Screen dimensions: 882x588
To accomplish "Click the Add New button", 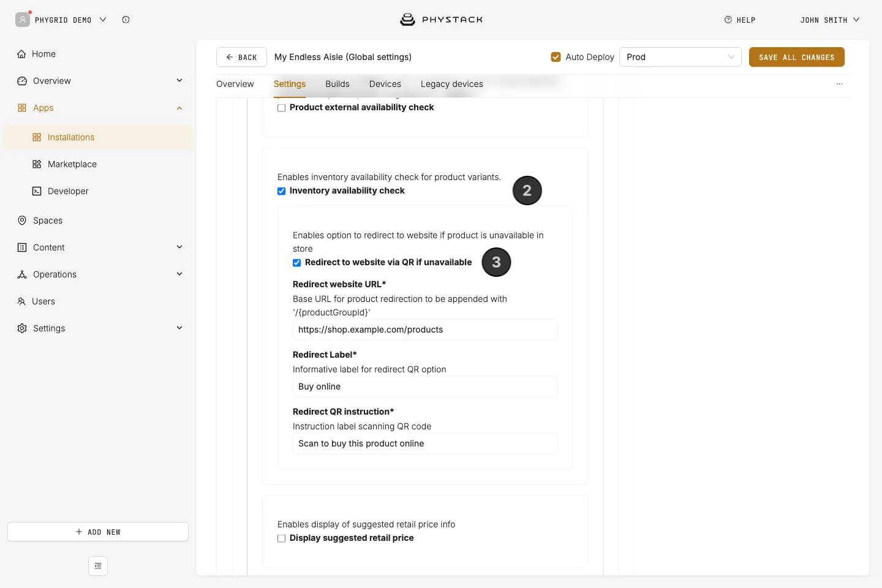I will (x=98, y=532).
